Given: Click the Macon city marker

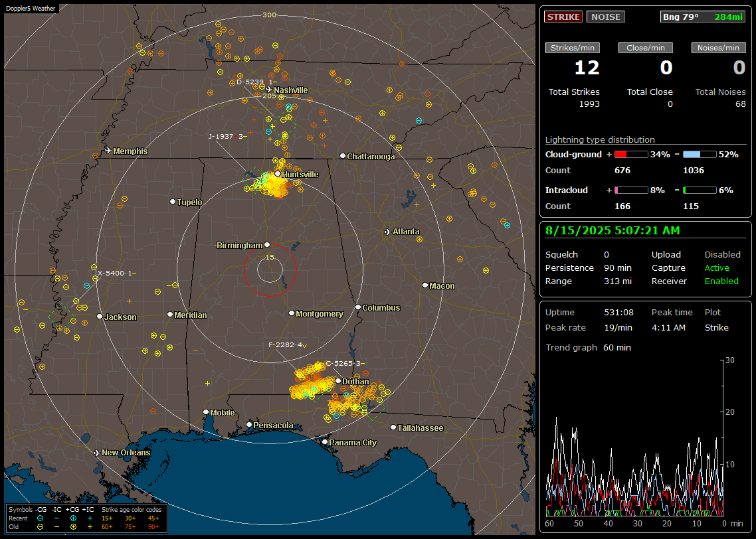Looking at the screenshot, I should coord(425,285).
